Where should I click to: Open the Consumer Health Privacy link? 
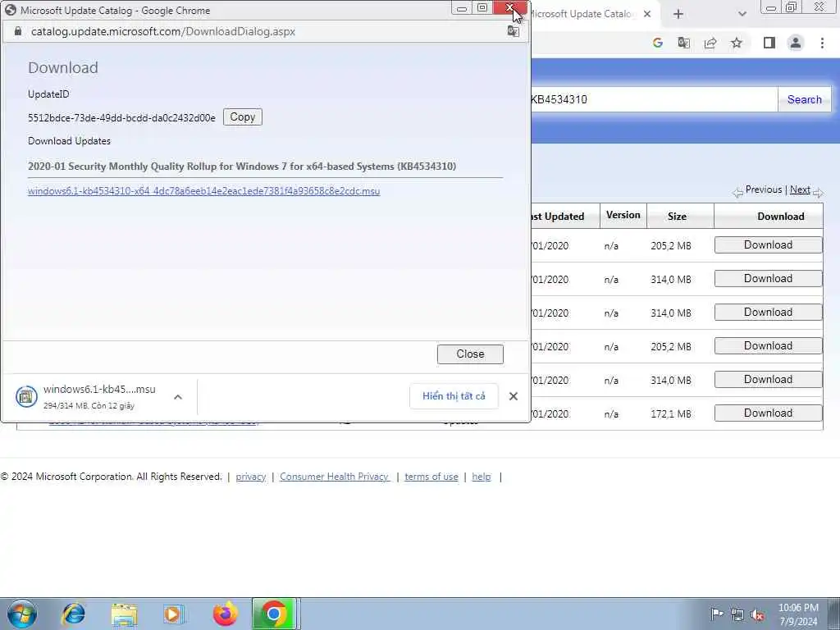pos(335,477)
